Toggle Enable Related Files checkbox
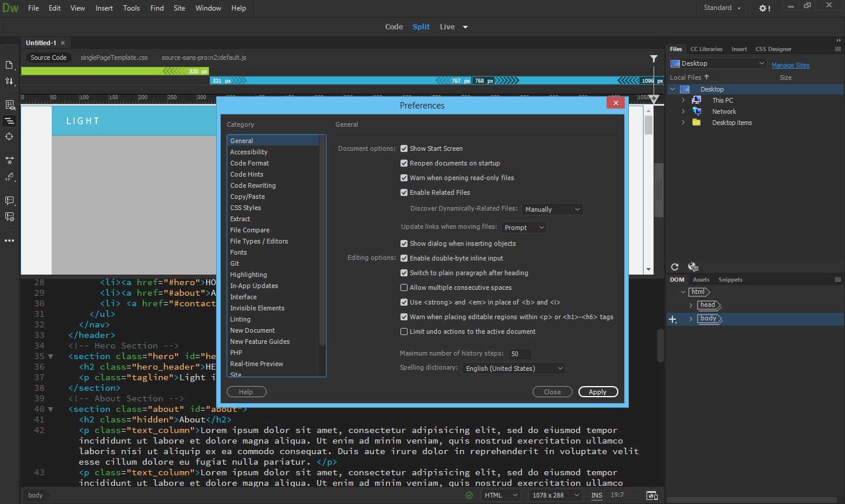 pos(404,192)
